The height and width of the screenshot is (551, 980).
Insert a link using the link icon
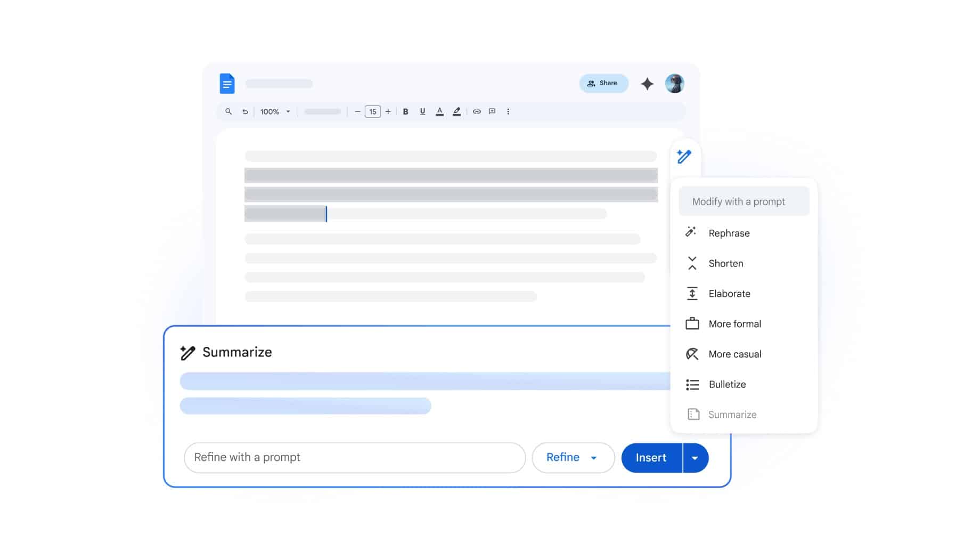[x=477, y=112]
